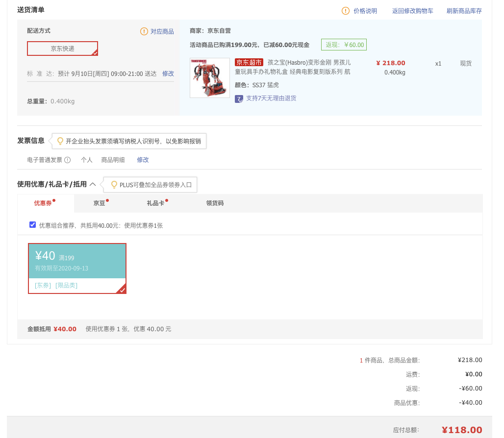Click the 返现 -¥60.00 summary value
Viewport: 504px width, 438px height.
[471, 389]
